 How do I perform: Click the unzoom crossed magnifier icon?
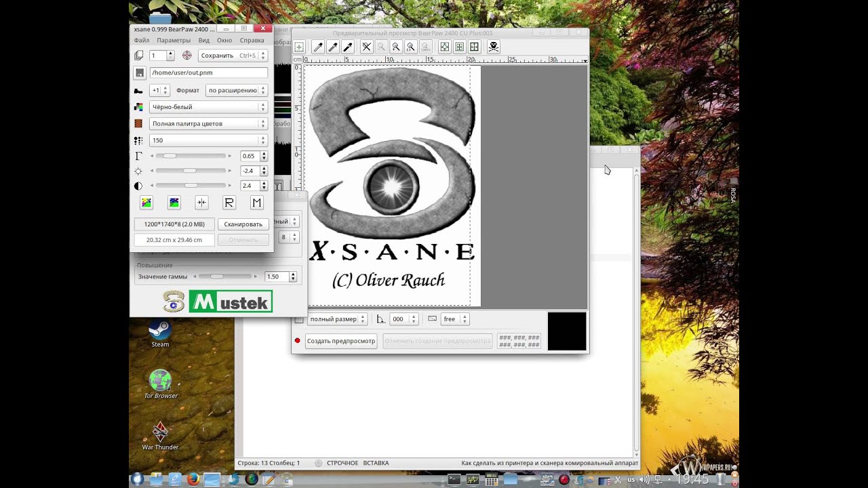click(x=367, y=47)
